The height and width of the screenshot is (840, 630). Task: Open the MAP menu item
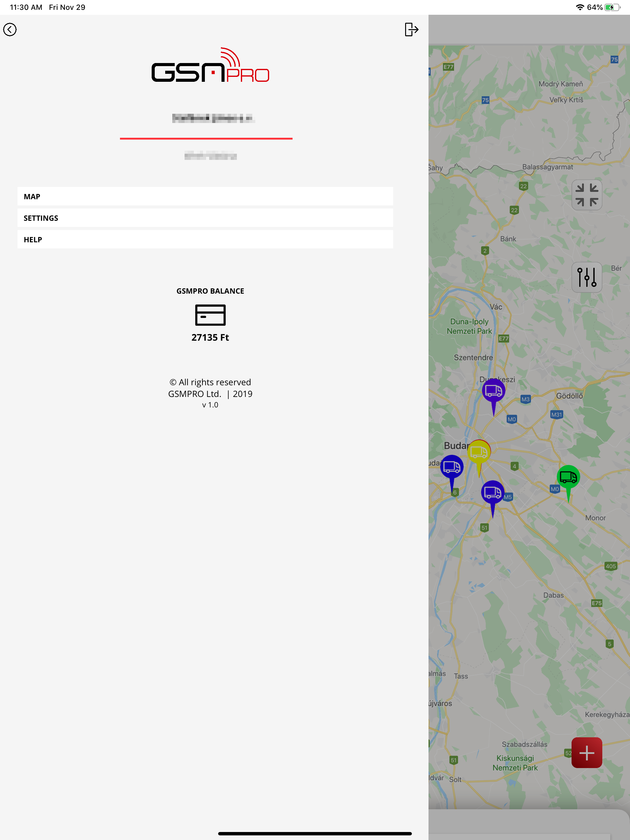click(205, 196)
